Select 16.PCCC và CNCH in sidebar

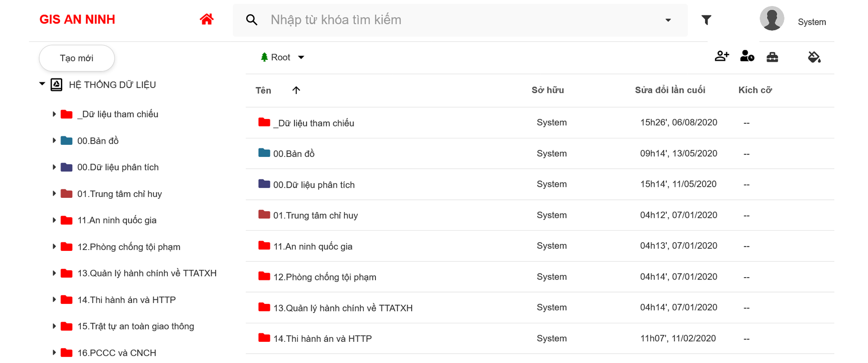point(117,353)
